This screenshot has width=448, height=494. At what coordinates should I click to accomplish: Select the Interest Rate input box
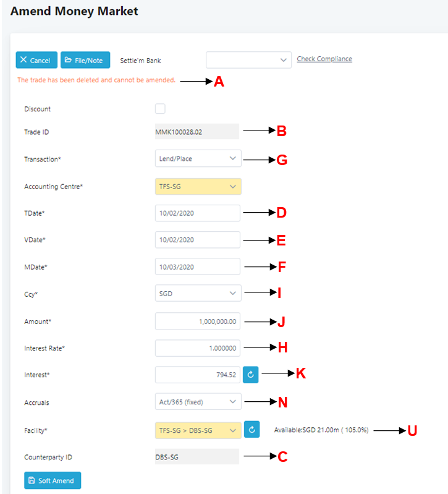pyautogui.click(x=197, y=348)
